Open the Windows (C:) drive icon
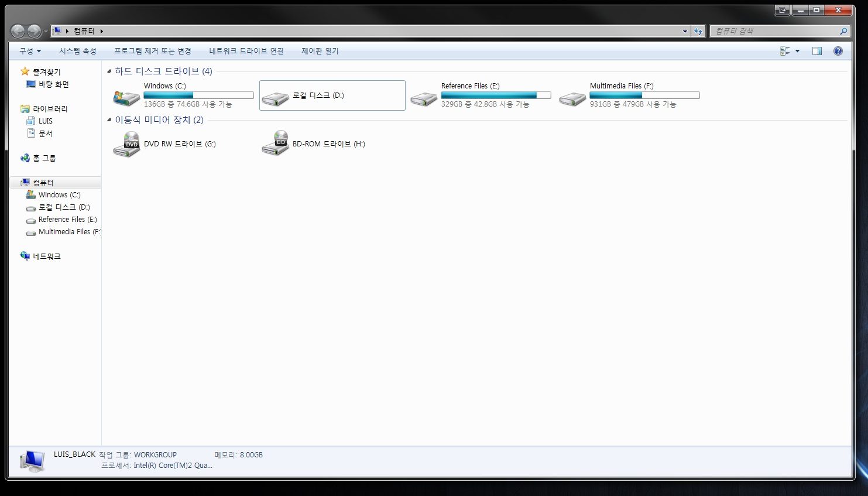The width and height of the screenshot is (868, 496). click(126, 97)
